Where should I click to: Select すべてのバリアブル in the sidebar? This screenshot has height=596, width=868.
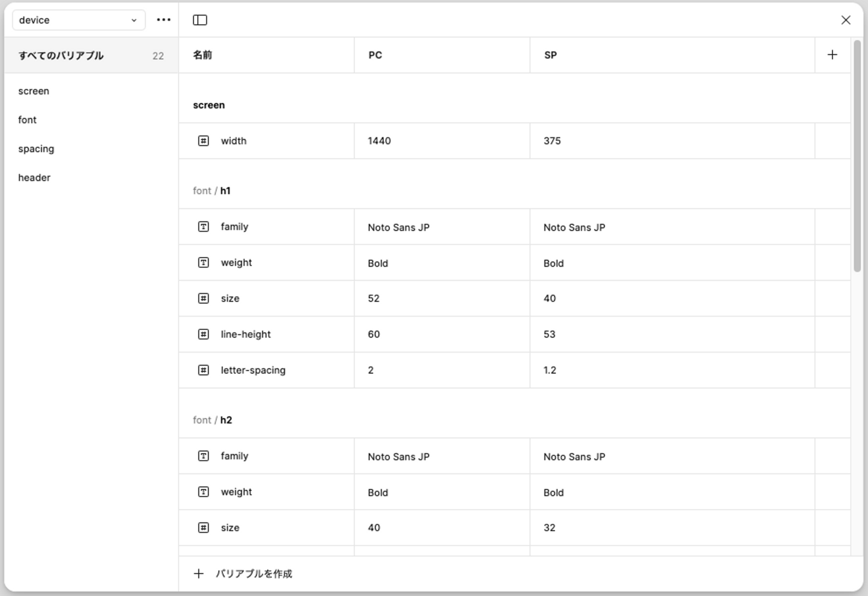(x=61, y=55)
